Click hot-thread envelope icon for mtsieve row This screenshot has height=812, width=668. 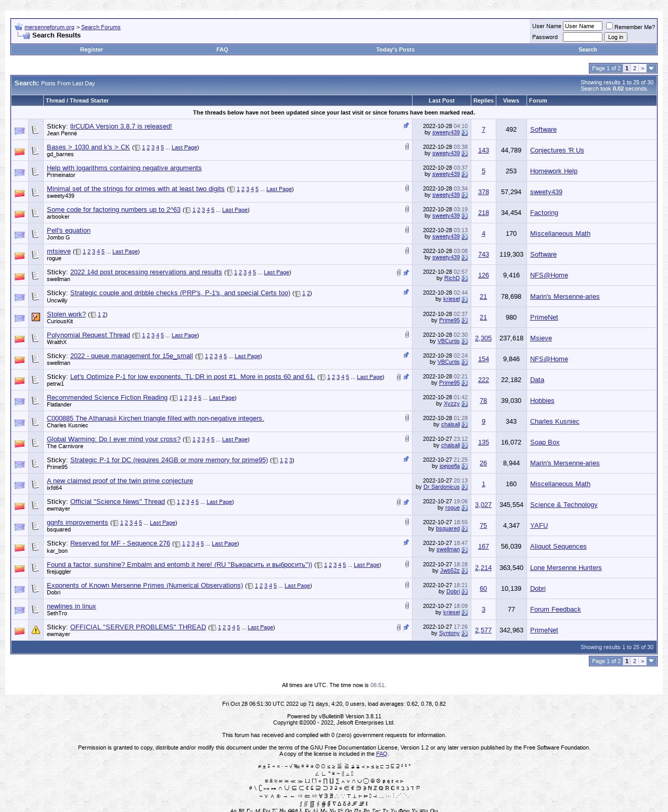coord(20,256)
